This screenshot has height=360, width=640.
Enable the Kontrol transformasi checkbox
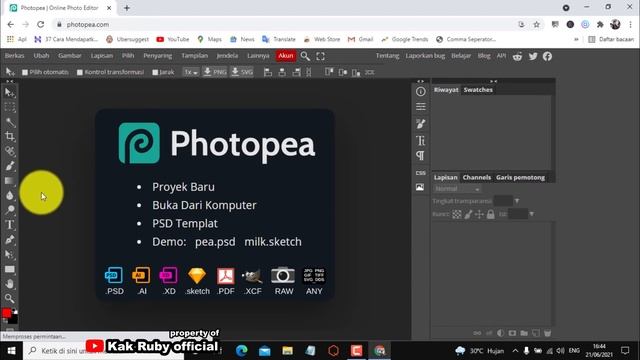(x=80, y=72)
